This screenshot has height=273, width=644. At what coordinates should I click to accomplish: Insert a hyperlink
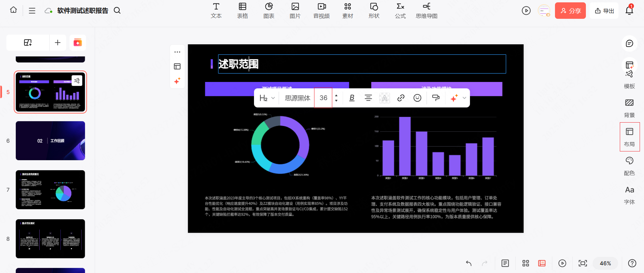[401, 98]
